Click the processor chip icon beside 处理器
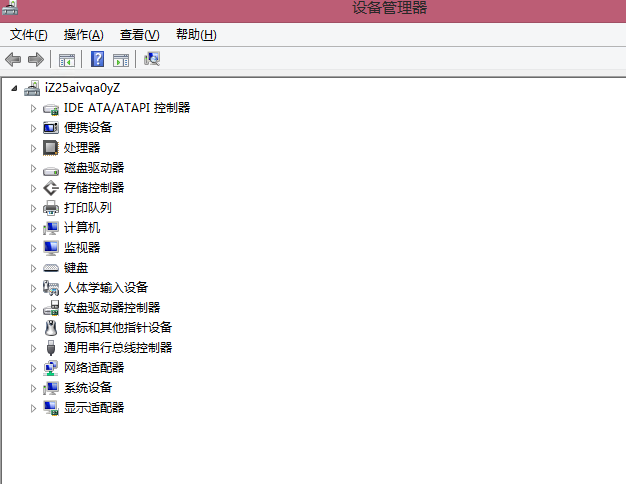This screenshot has height=484, width=626. click(51, 148)
